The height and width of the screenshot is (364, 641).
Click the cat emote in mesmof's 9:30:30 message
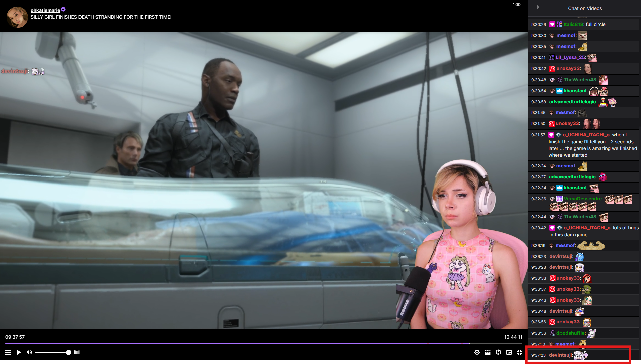tap(583, 36)
